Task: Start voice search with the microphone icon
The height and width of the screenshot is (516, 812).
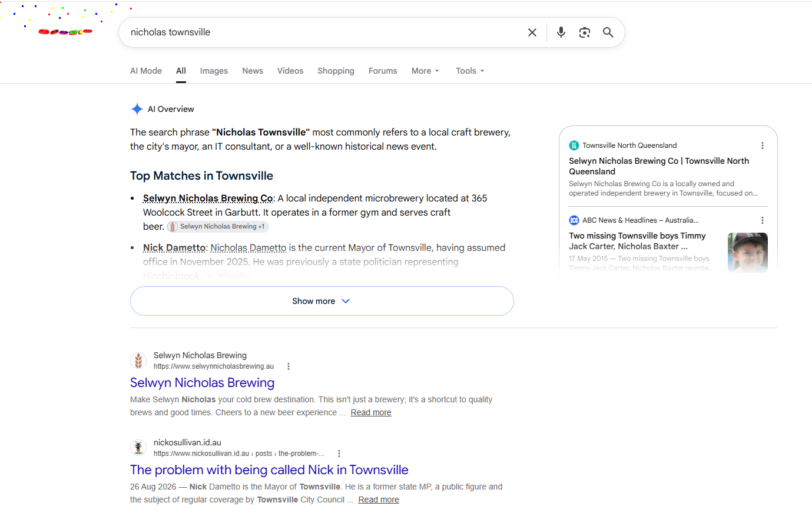Action: click(561, 32)
